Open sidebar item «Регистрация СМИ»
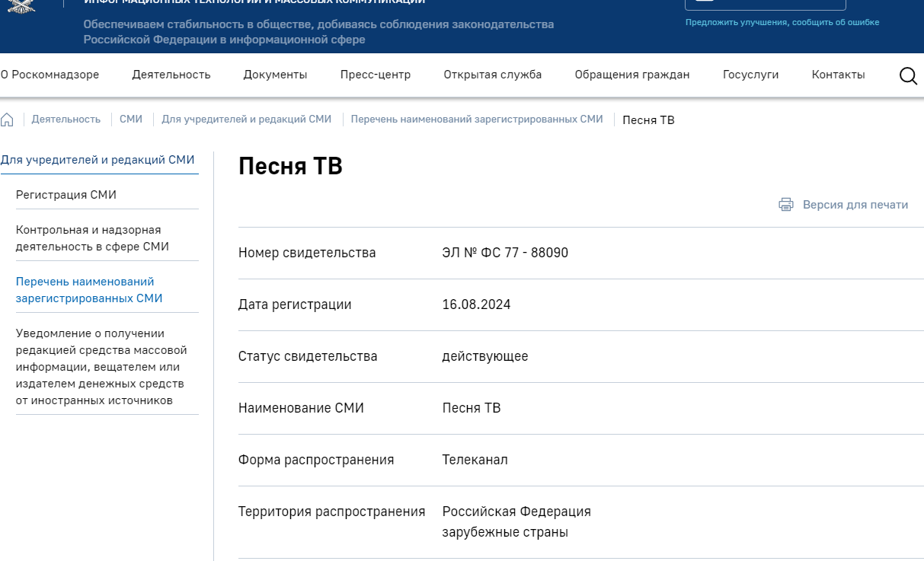 66,195
